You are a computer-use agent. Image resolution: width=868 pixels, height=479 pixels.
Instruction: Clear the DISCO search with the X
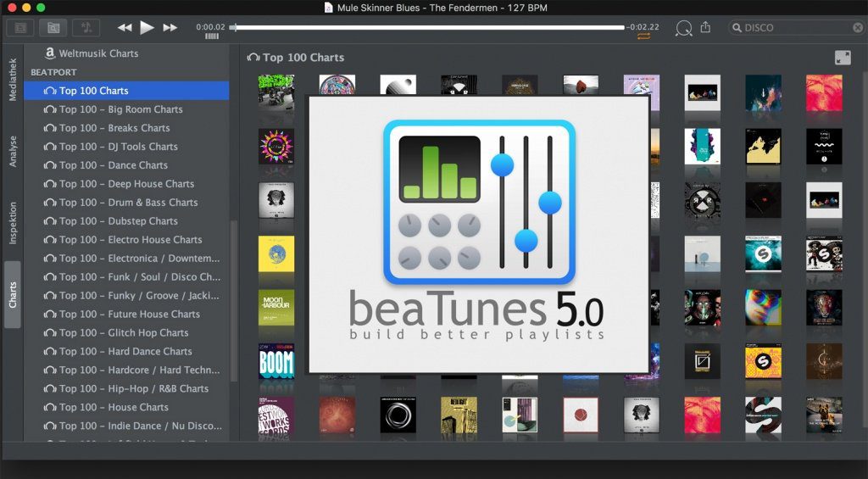tap(858, 27)
